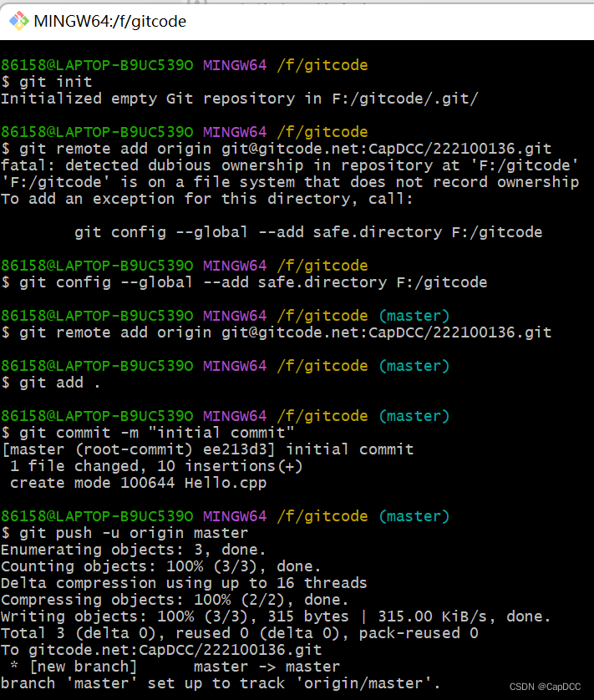
Task: Click 'Total 3 (delta 0), reused 0' line
Action: pos(240,633)
